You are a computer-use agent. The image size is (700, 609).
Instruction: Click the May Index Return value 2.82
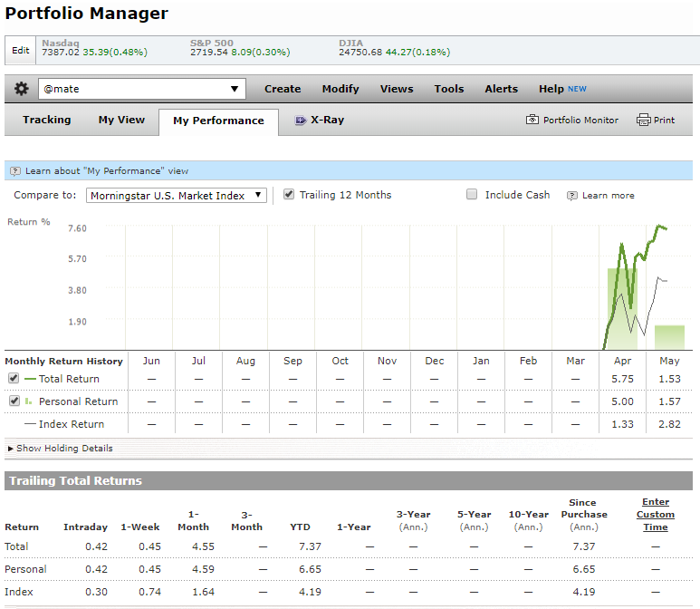[x=669, y=424]
